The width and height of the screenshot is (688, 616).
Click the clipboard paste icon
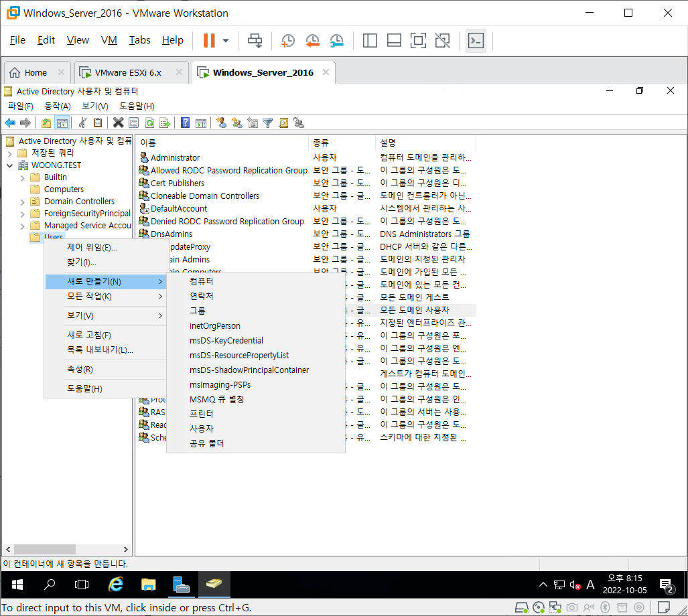[98, 123]
